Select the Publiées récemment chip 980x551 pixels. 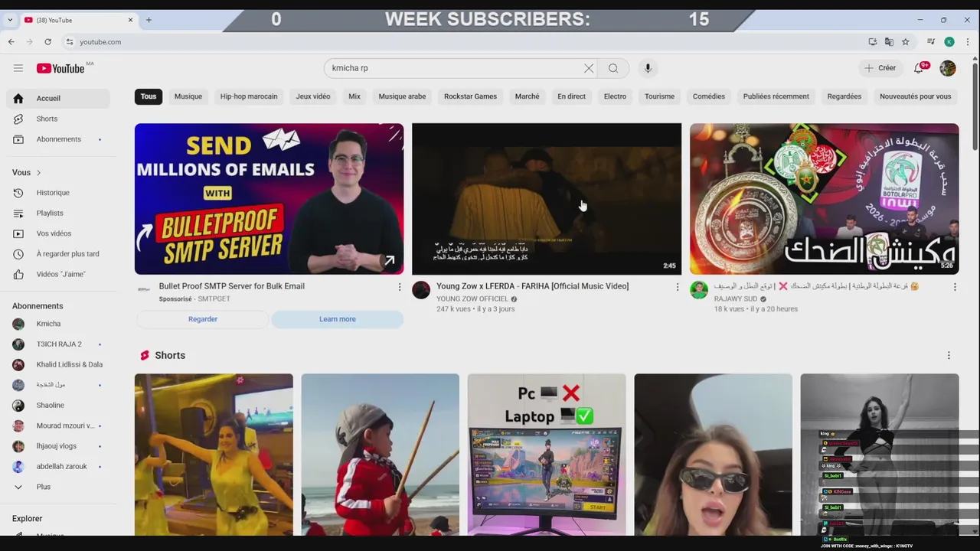tap(776, 96)
